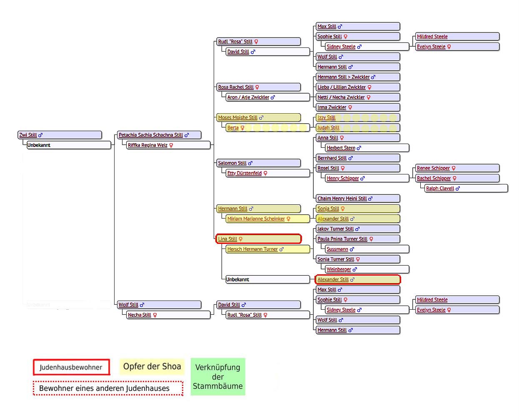
Task: Click the female symbol next to Irma Zwickler
Action: [350, 107]
